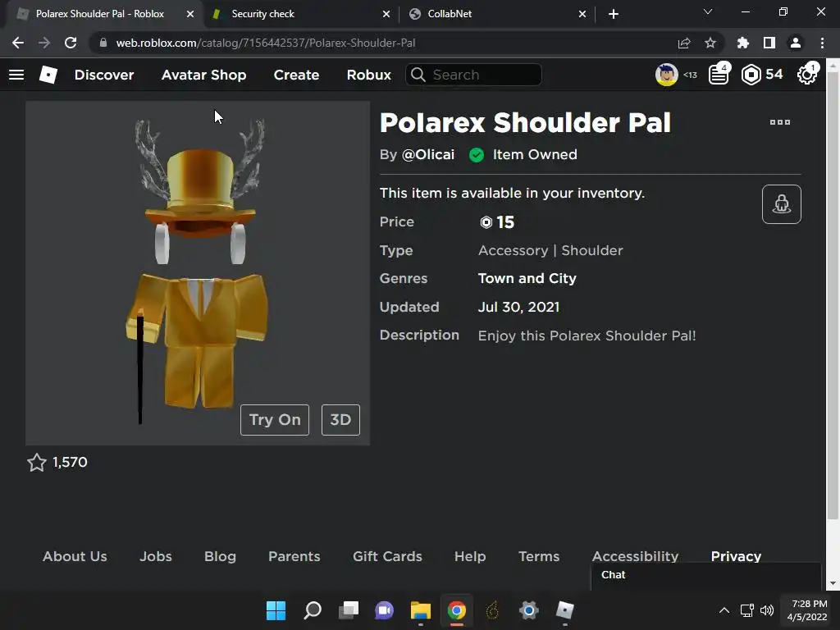Click the lock site info icon

[103, 43]
